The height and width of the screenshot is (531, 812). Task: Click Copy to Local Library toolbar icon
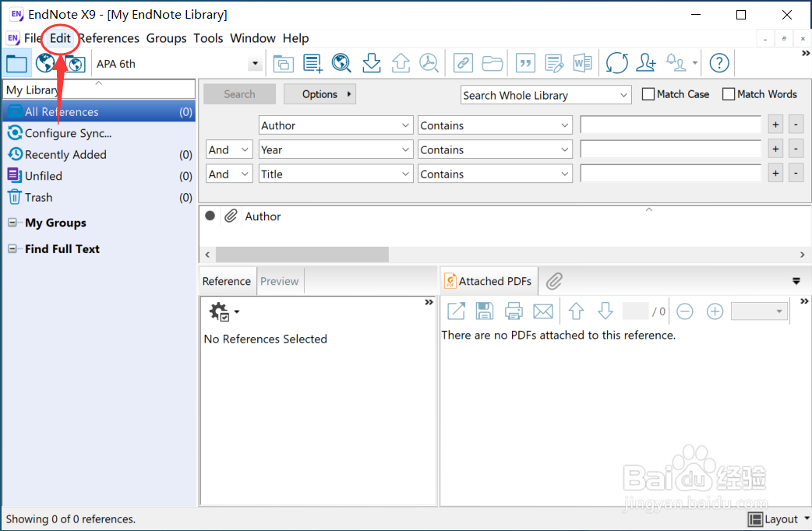point(284,64)
